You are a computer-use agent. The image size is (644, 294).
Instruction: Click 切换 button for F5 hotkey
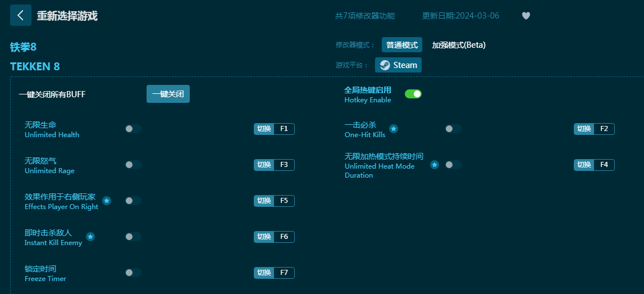pos(264,201)
